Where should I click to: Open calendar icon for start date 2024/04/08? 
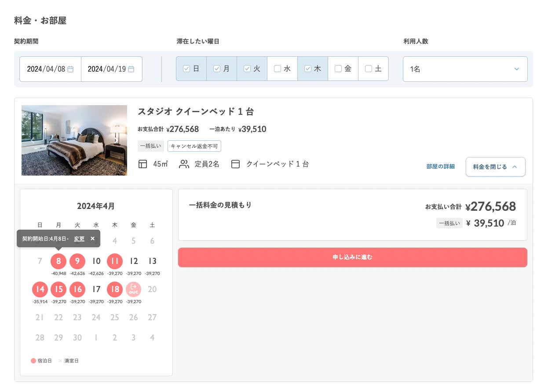pos(70,69)
